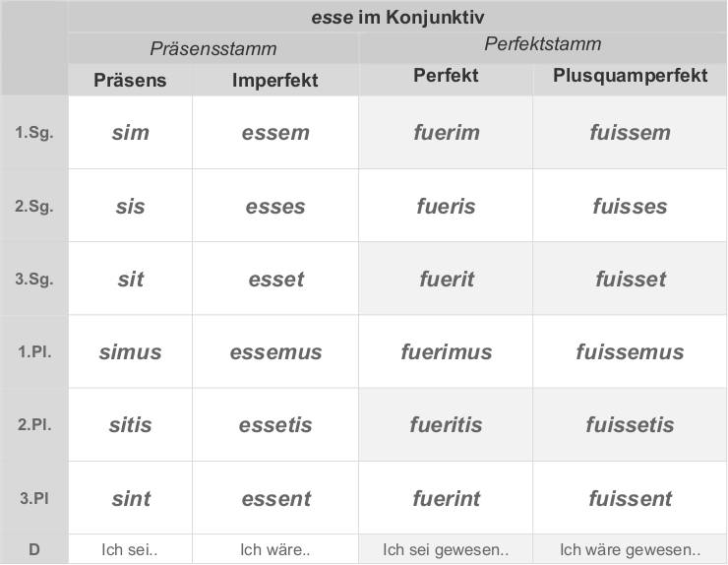The image size is (728, 565).
Task: Click the "sit" cell
Action: click(x=131, y=280)
